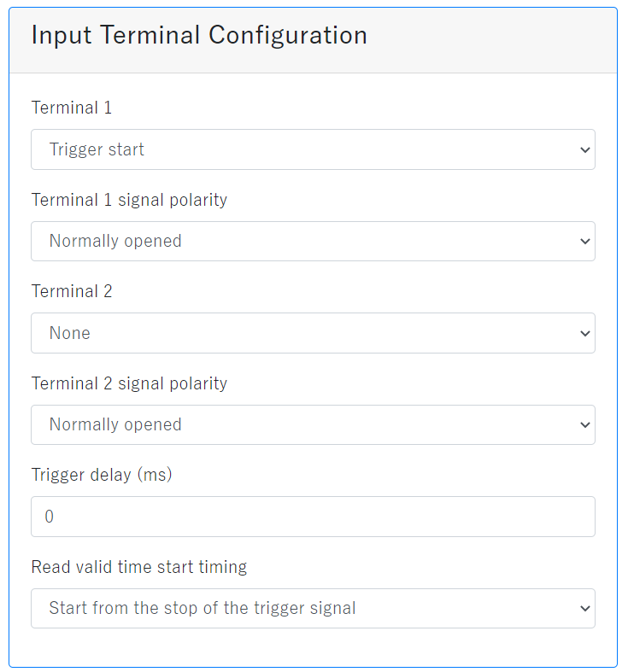Expand the Terminal 2 dropdown showing None

point(313,333)
